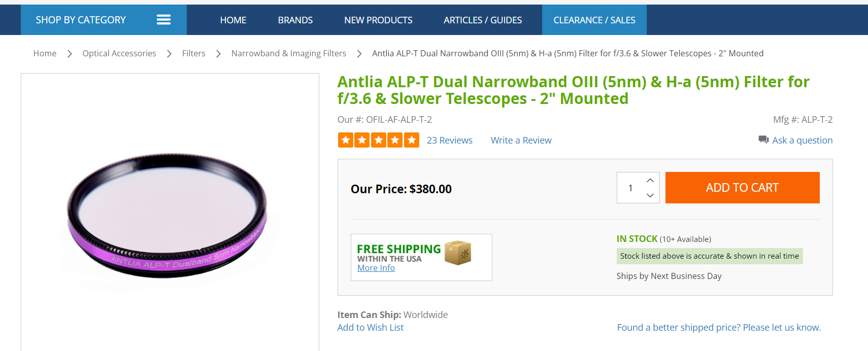
Task: Open the Shop By Category hamburger menu
Action: (163, 20)
